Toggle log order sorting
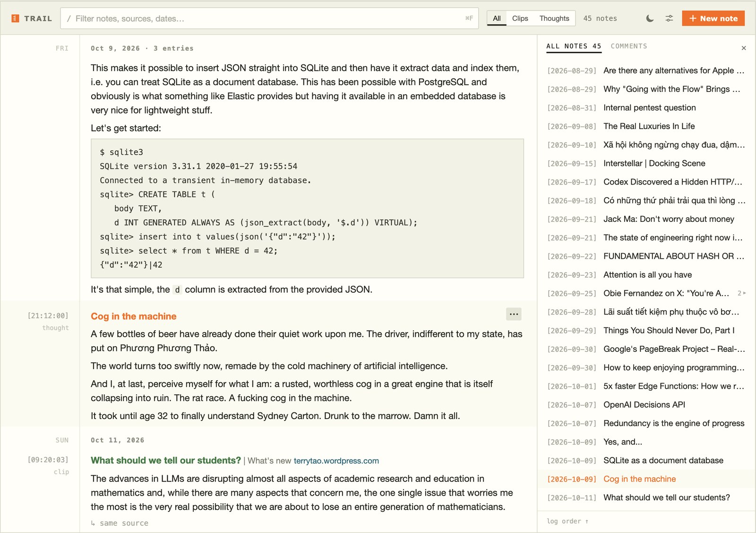The height and width of the screenshot is (533, 756). (567, 521)
